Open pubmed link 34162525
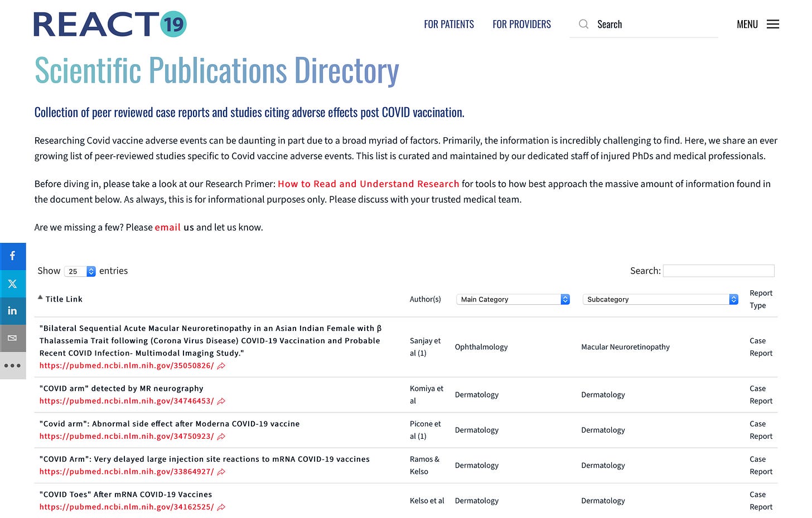The height and width of the screenshot is (518, 812). (x=127, y=507)
